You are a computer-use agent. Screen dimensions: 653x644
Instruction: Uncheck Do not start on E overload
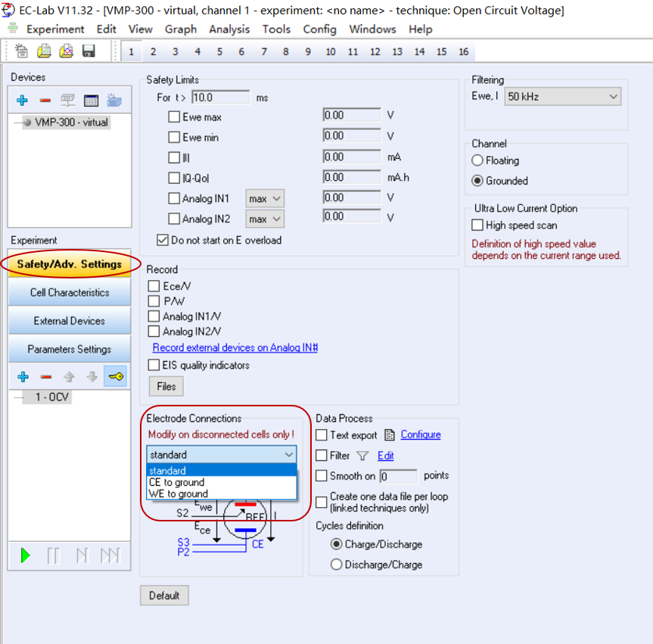tap(163, 240)
